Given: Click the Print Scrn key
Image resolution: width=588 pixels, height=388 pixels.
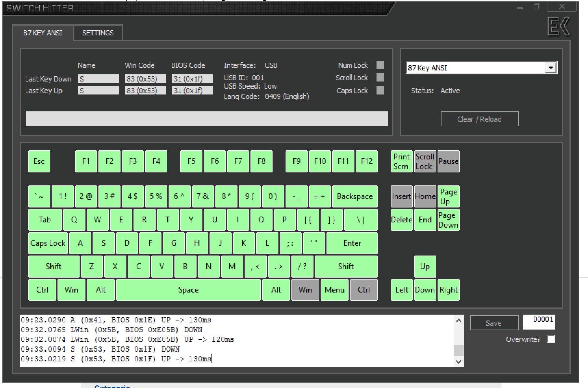Looking at the screenshot, I should (402, 161).
